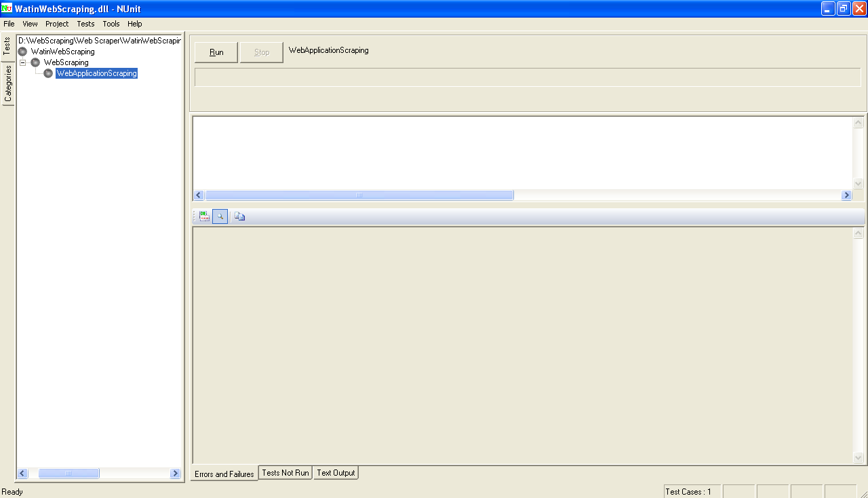Click the disabled Stop button

262,52
